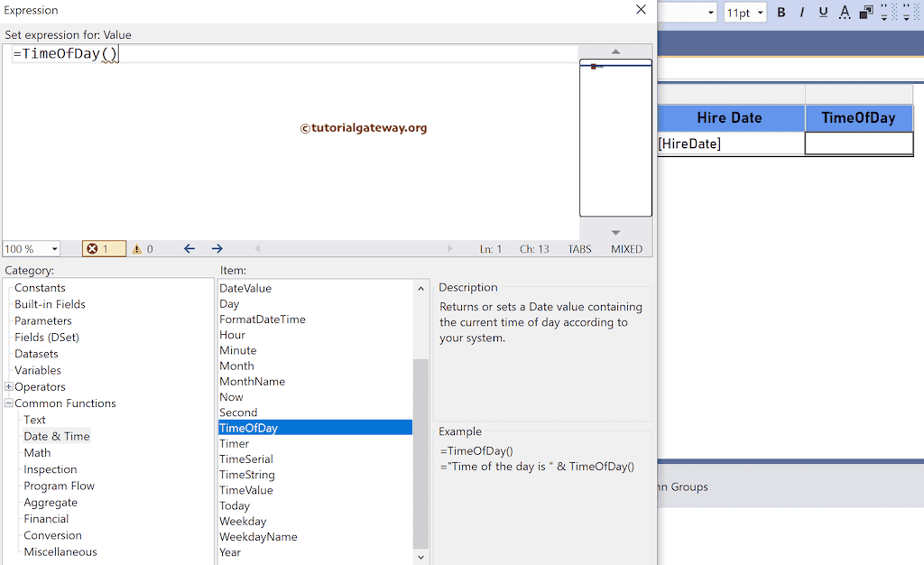Select the highlighted TimeOfDay item
This screenshot has width=924, height=565.
tap(315, 428)
